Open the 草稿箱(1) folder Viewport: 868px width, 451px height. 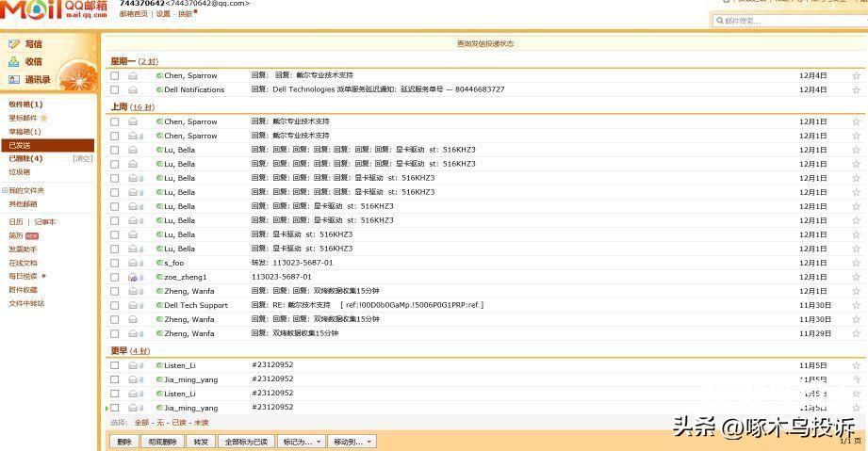pos(25,132)
